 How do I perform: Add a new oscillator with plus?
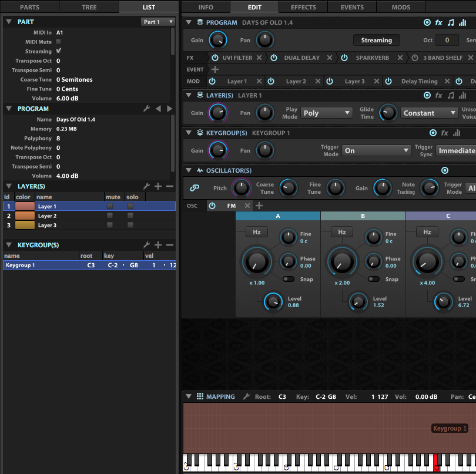tap(259, 206)
